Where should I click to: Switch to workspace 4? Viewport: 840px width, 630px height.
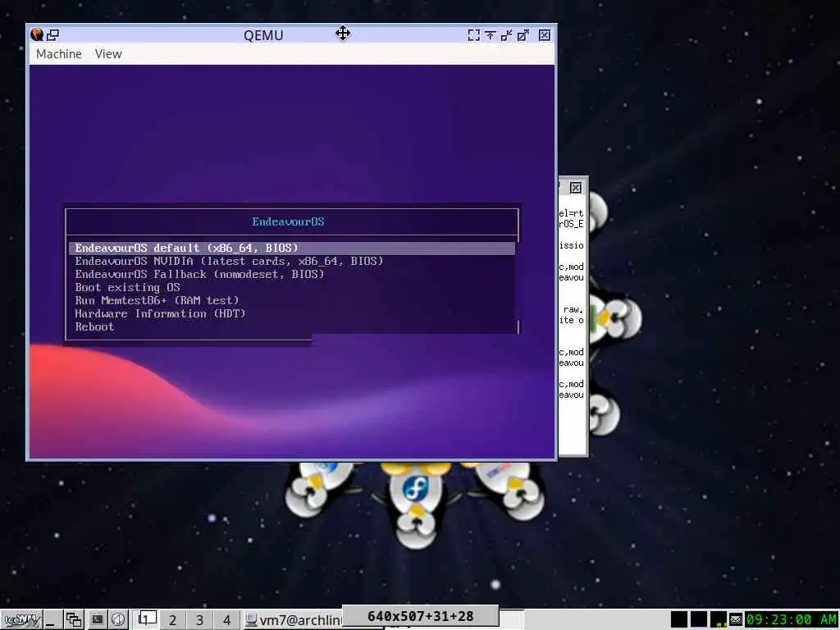point(226,620)
